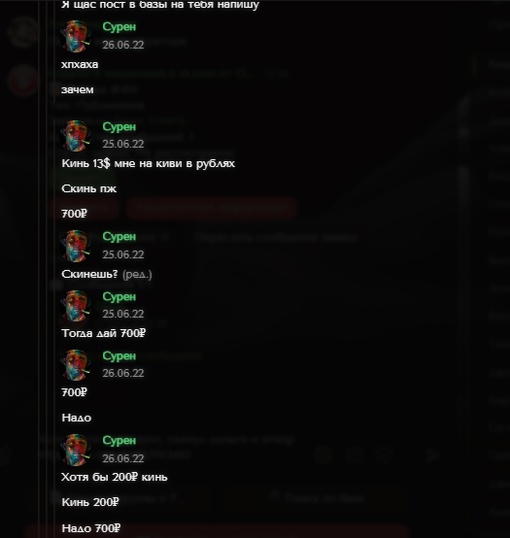510x538 pixels.
Task: Click the Сурен name above 'Кинь 13$ мне'
Action: [119, 127]
